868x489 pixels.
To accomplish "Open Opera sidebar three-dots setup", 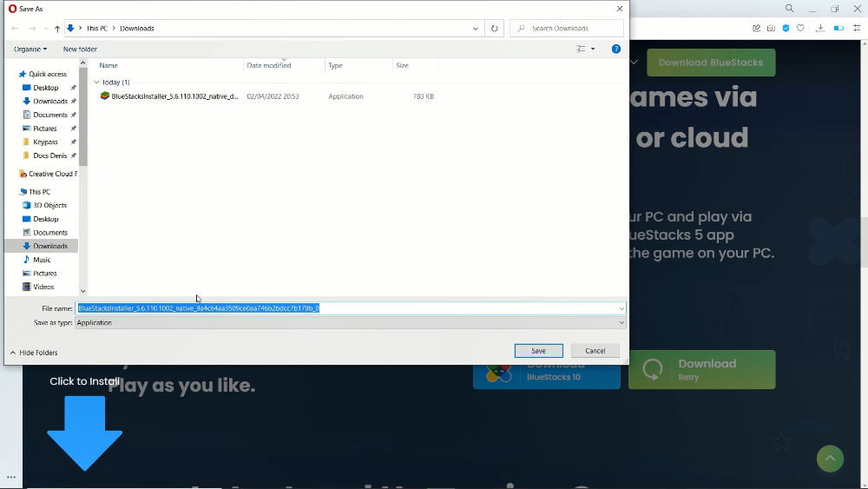I will [x=11, y=477].
